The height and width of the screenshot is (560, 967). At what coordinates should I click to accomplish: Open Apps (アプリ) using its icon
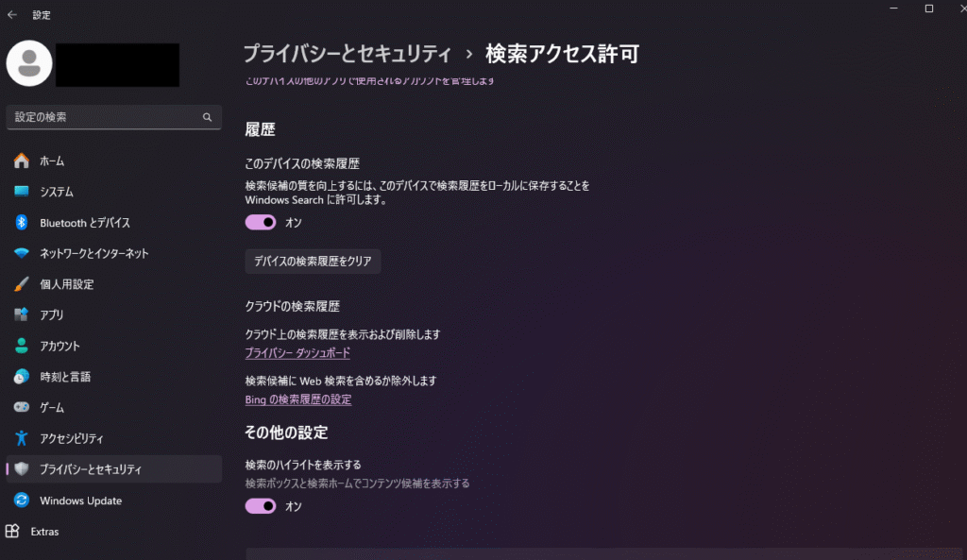coord(22,314)
